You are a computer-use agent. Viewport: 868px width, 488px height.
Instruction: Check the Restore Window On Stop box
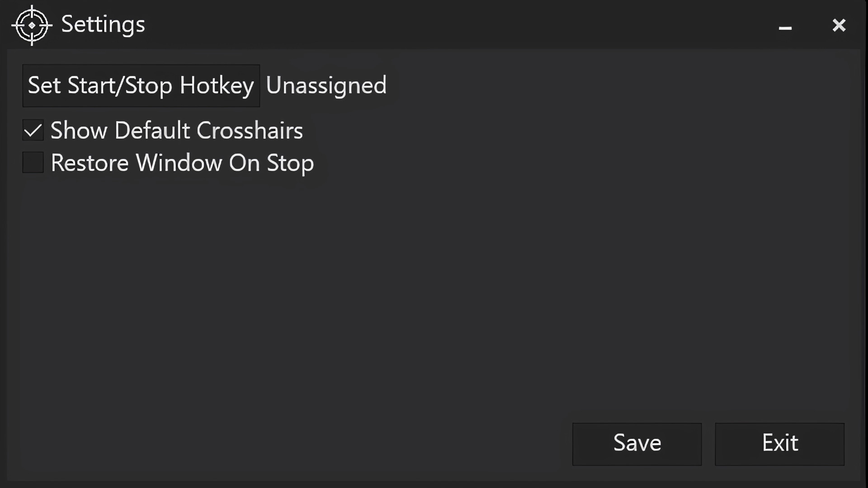coord(33,162)
